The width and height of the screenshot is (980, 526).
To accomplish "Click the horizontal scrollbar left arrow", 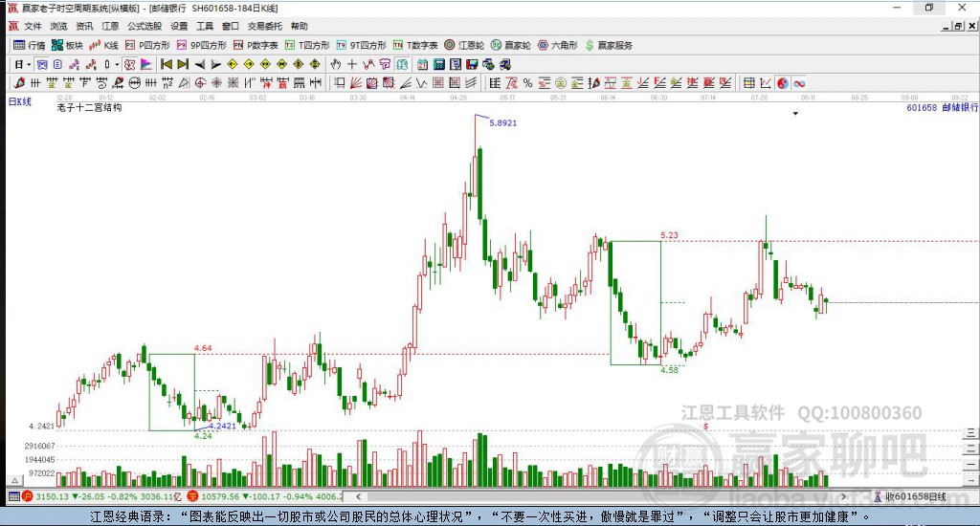I will [x=358, y=496].
